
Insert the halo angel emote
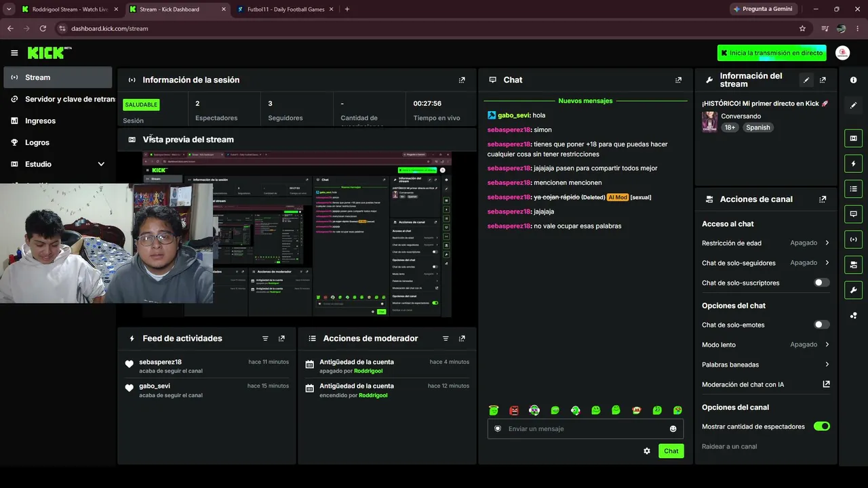(494, 410)
